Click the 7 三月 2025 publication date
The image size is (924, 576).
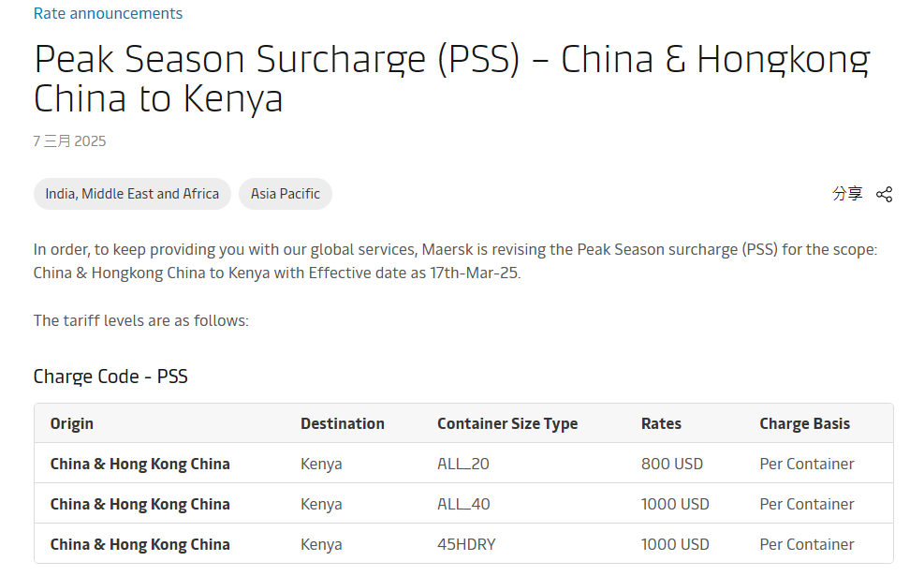[x=70, y=141]
